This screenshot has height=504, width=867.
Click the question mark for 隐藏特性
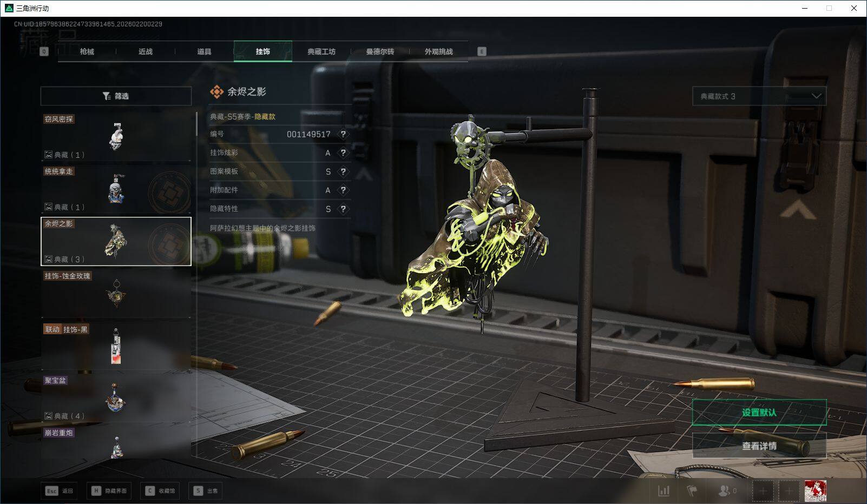click(343, 209)
